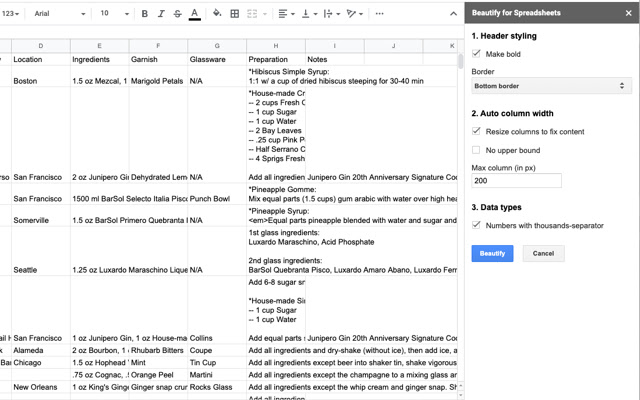The image size is (640, 400).
Task: Expand merge cells dropdown arrow
Action: (265, 14)
